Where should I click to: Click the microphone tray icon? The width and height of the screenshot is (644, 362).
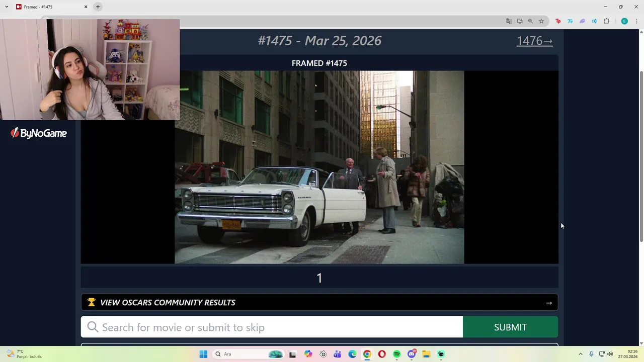click(591, 354)
